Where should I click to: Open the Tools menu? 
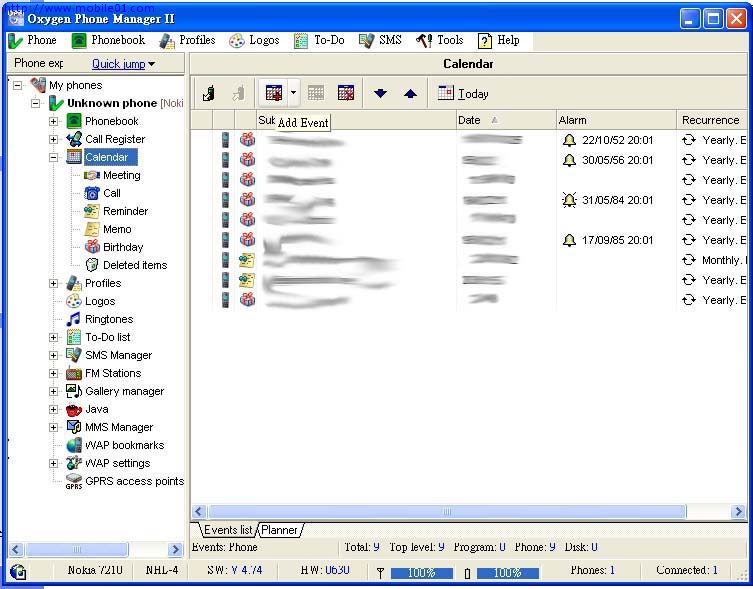pos(439,40)
